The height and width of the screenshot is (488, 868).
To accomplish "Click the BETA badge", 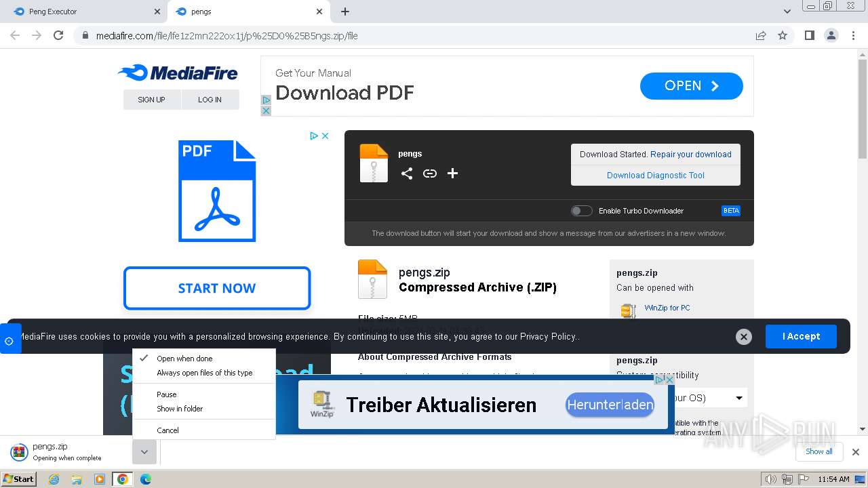I will pyautogui.click(x=731, y=211).
